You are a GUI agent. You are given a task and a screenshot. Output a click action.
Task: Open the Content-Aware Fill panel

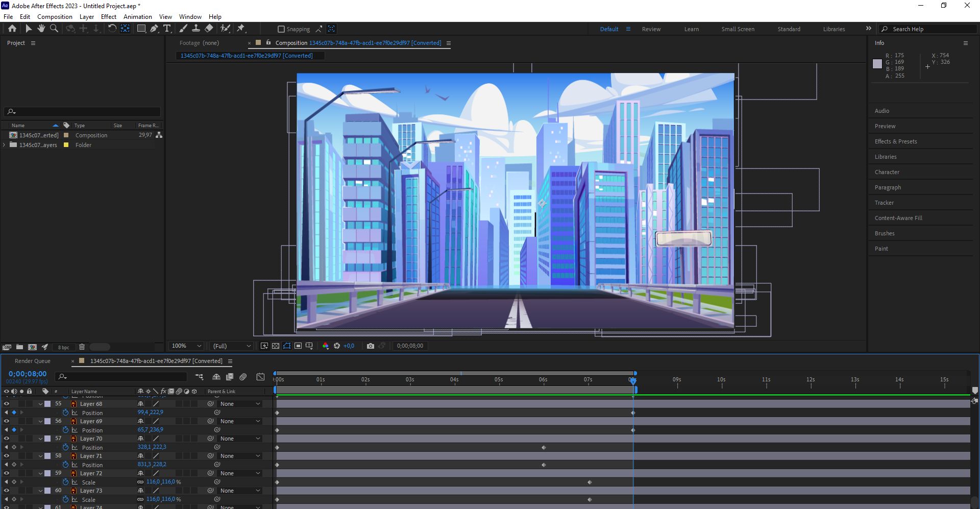[898, 218]
